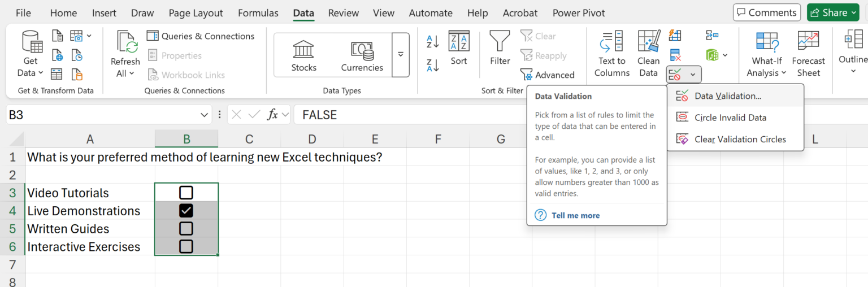This screenshot has width=868, height=287.
Task: Click the Stocks data type icon
Action: point(303,50)
